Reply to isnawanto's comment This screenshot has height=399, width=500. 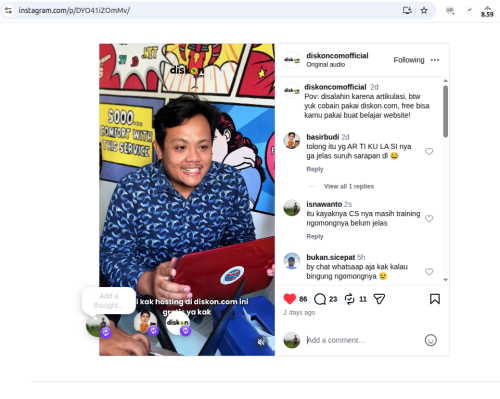pyautogui.click(x=315, y=236)
